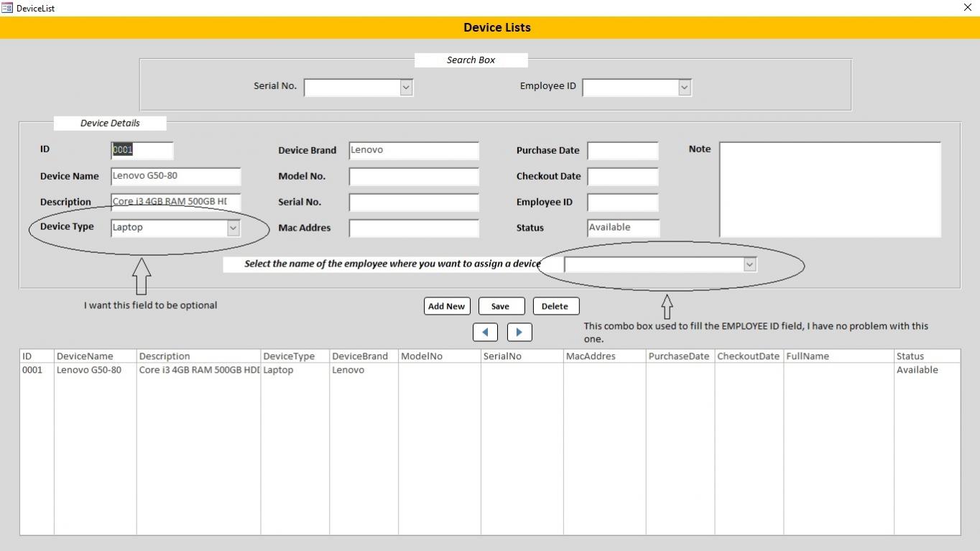
Task: Click the Serial No. field in Device Details
Action: point(414,202)
